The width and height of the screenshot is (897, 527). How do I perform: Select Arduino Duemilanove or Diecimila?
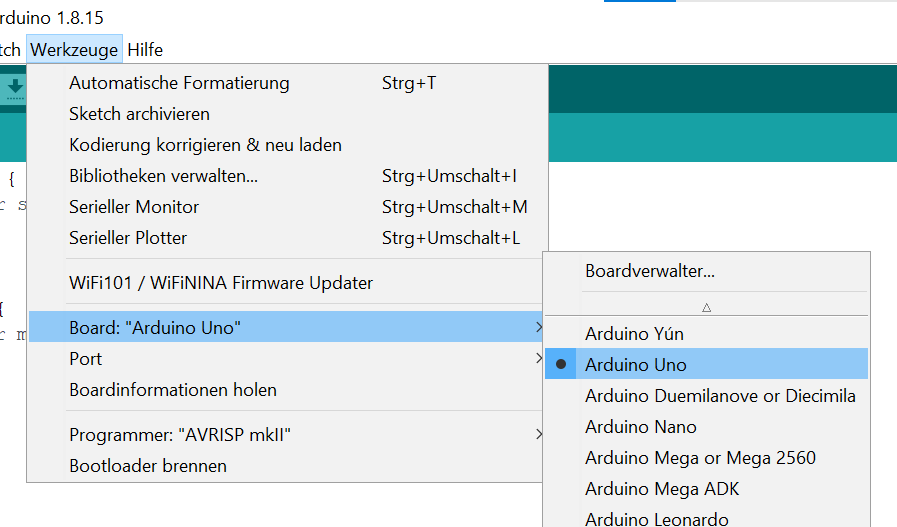click(x=707, y=395)
